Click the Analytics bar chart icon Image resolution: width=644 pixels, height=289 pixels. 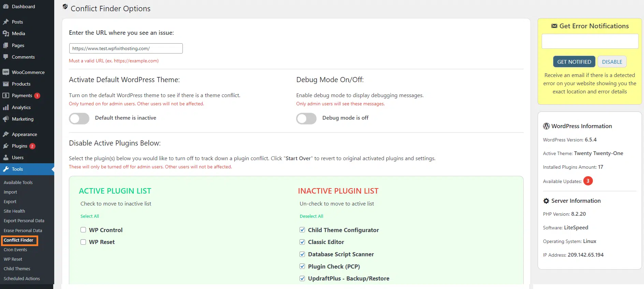[6, 107]
